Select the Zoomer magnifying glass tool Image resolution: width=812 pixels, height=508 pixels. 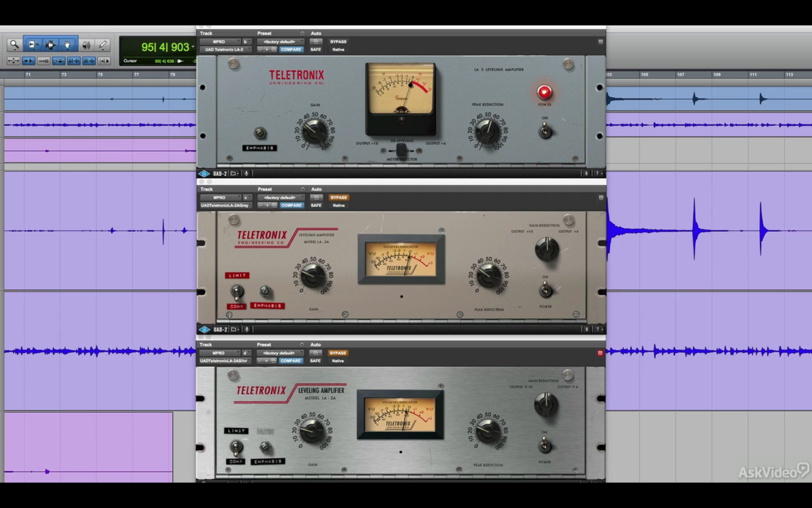point(14,45)
